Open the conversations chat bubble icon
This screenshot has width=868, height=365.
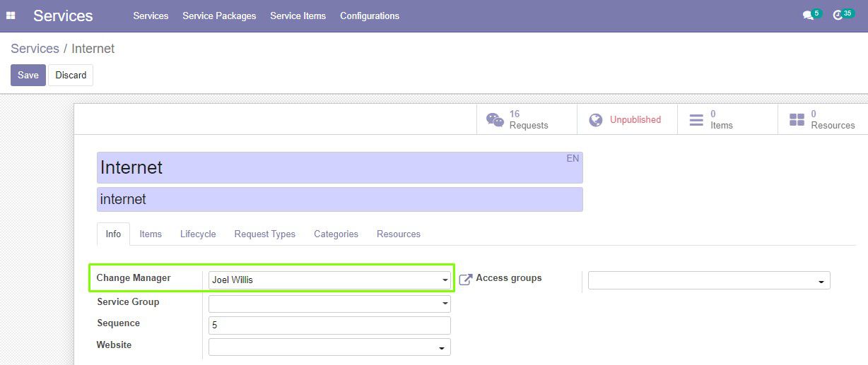808,16
